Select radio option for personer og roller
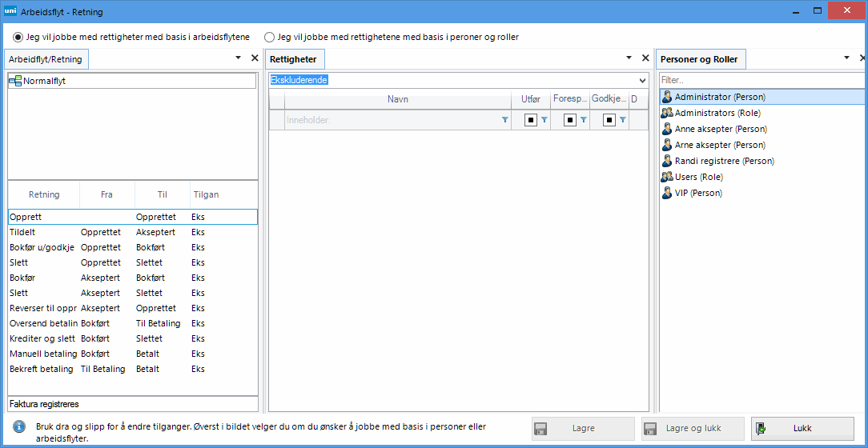868x448 pixels. pyautogui.click(x=270, y=37)
